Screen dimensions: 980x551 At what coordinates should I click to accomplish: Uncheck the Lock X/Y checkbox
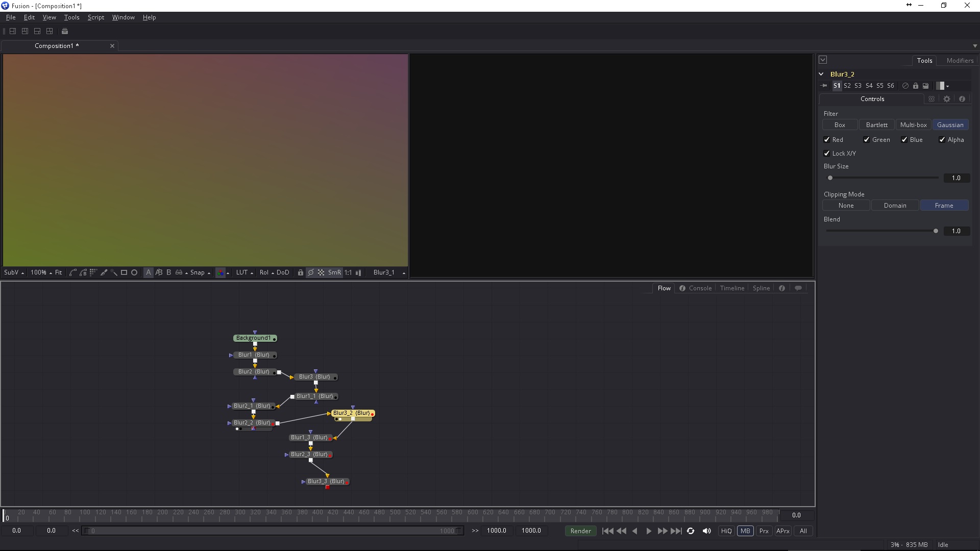[827, 154]
